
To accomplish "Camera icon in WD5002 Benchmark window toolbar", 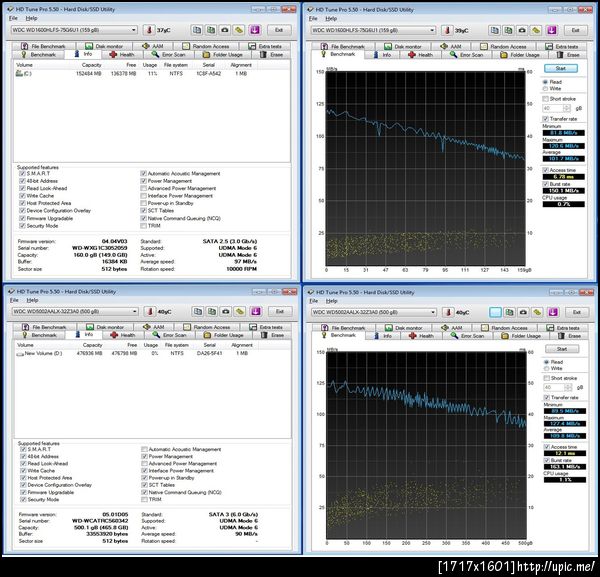I will (523, 313).
